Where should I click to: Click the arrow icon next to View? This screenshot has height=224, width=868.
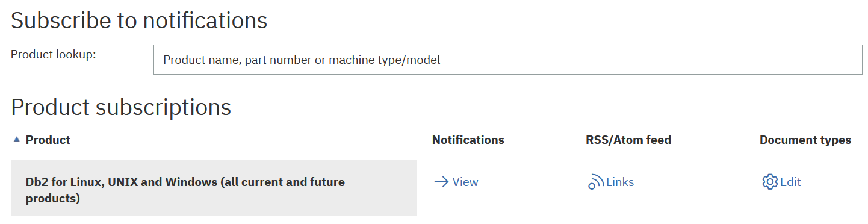pyautogui.click(x=441, y=182)
